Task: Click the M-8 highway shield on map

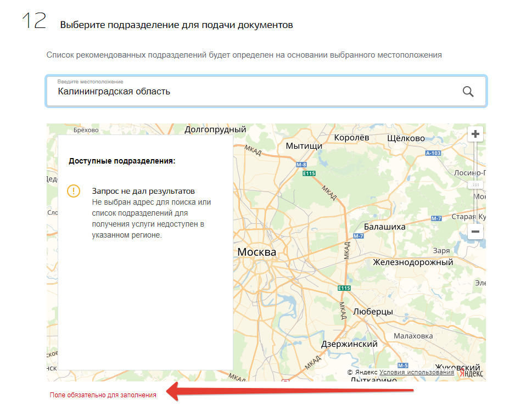Action: point(301,165)
